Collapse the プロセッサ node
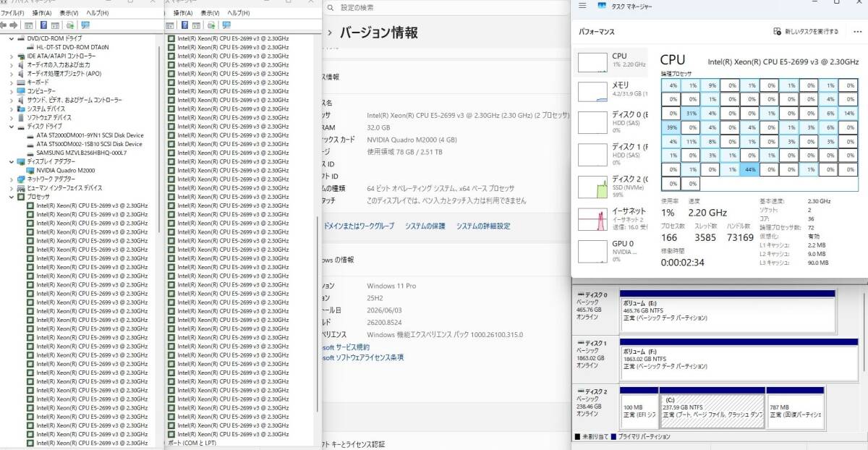868x450 pixels. (x=12, y=197)
